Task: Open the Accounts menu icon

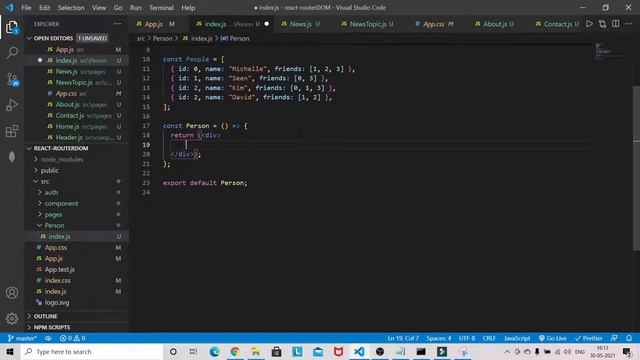Action: [12, 293]
